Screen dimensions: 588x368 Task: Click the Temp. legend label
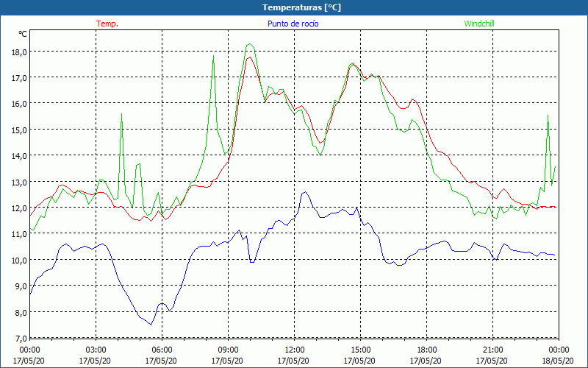coord(107,24)
